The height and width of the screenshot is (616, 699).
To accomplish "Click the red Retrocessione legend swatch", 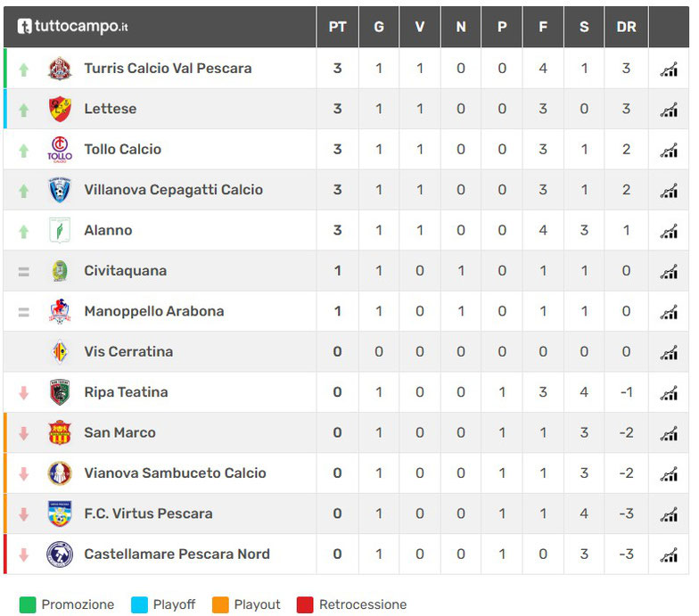I will click(x=304, y=605).
